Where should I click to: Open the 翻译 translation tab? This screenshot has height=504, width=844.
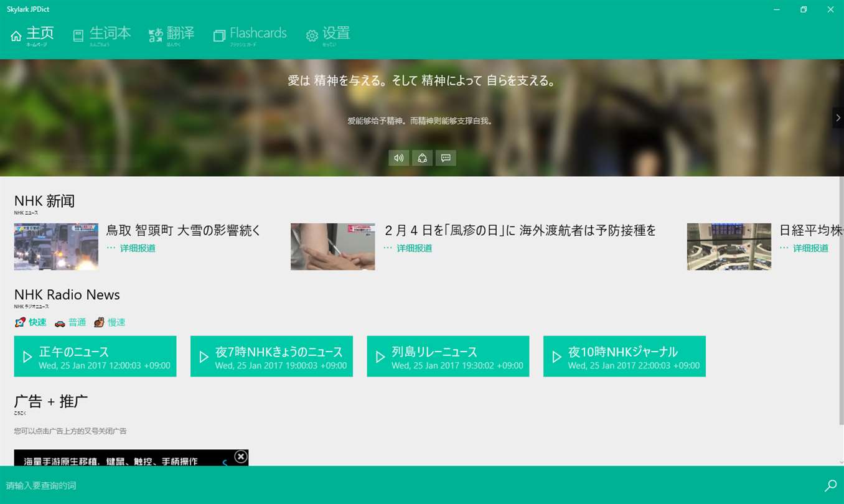[172, 35]
